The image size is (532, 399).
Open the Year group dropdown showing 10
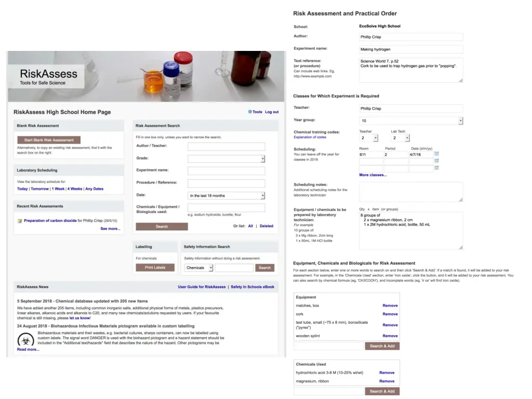point(411,121)
